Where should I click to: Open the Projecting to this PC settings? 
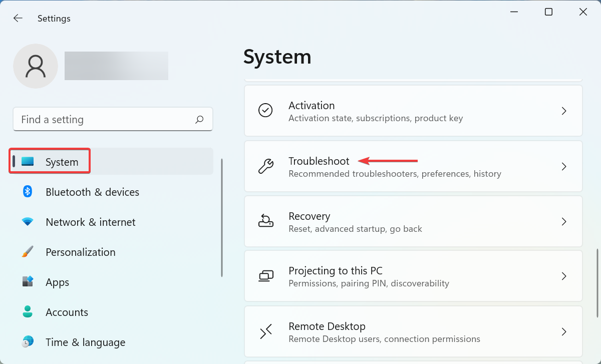[x=413, y=276]
